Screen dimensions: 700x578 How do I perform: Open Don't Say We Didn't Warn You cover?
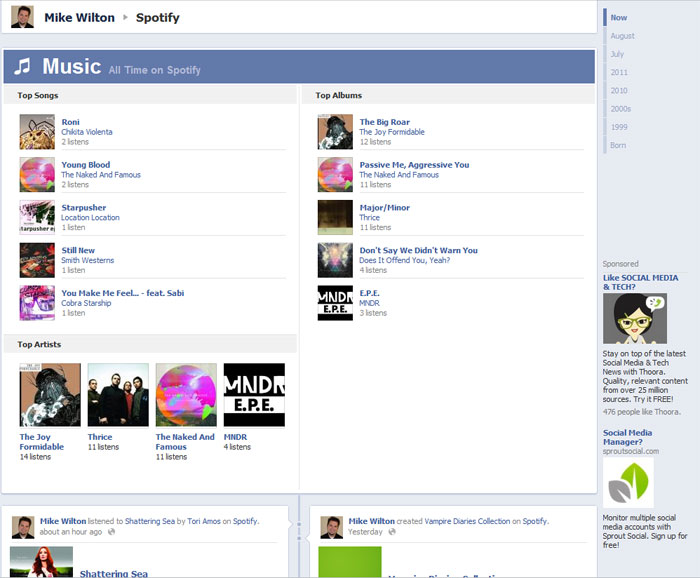[x=335, y=260]
